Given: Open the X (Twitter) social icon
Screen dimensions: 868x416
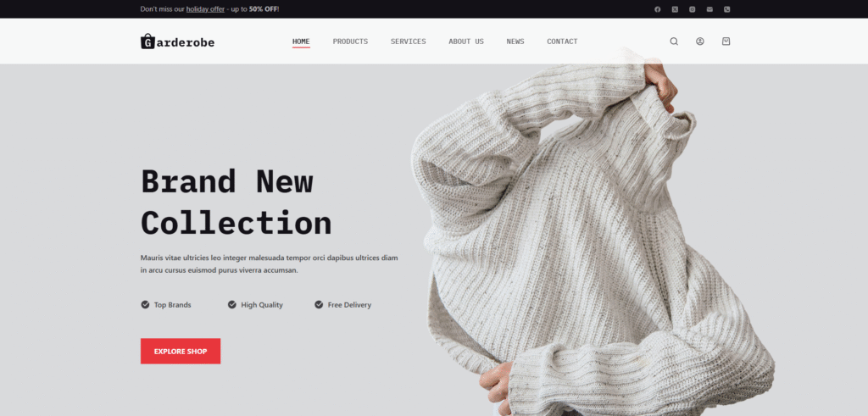Looking at the screenshot, I should [x=674, y=9].
